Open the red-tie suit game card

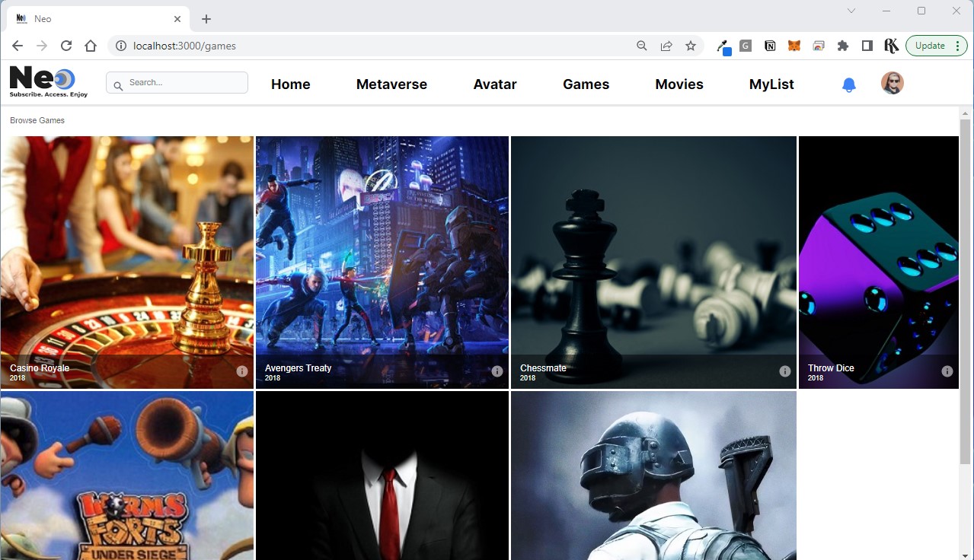(382, 476)
